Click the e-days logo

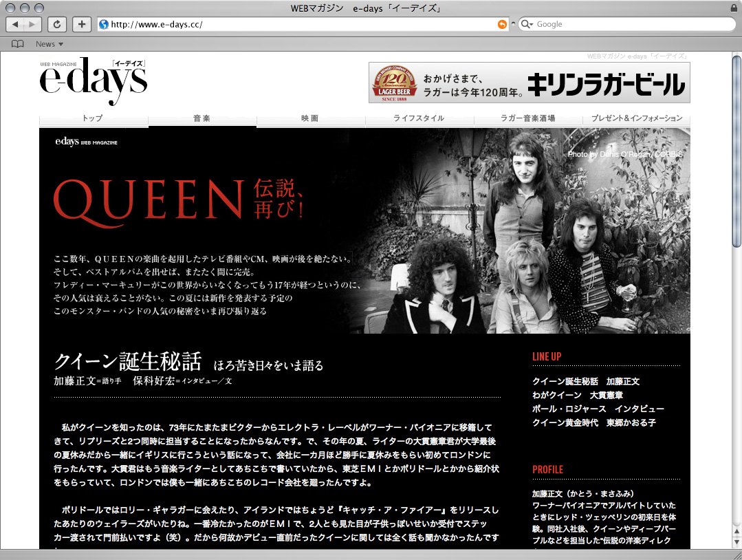point(94,82)
